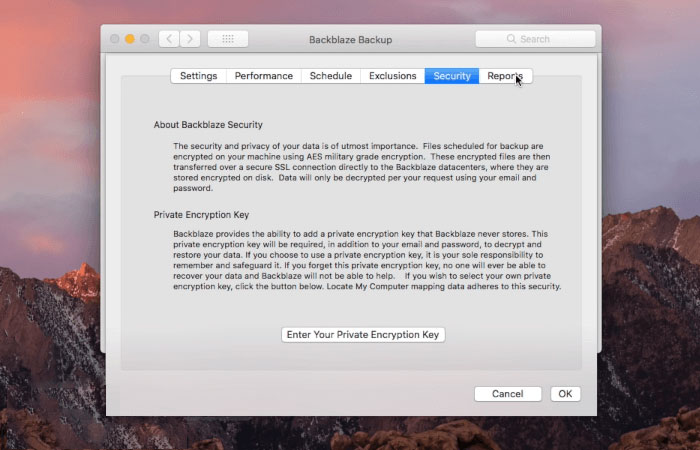The image size is (700, 450).
Task: Switch to the Settings tab
Action: point(199,76)
